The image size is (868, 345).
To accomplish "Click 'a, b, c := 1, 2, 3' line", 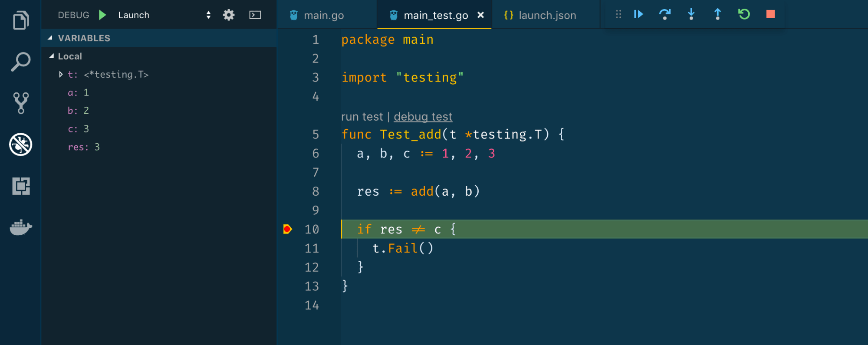I will [426, 154].
